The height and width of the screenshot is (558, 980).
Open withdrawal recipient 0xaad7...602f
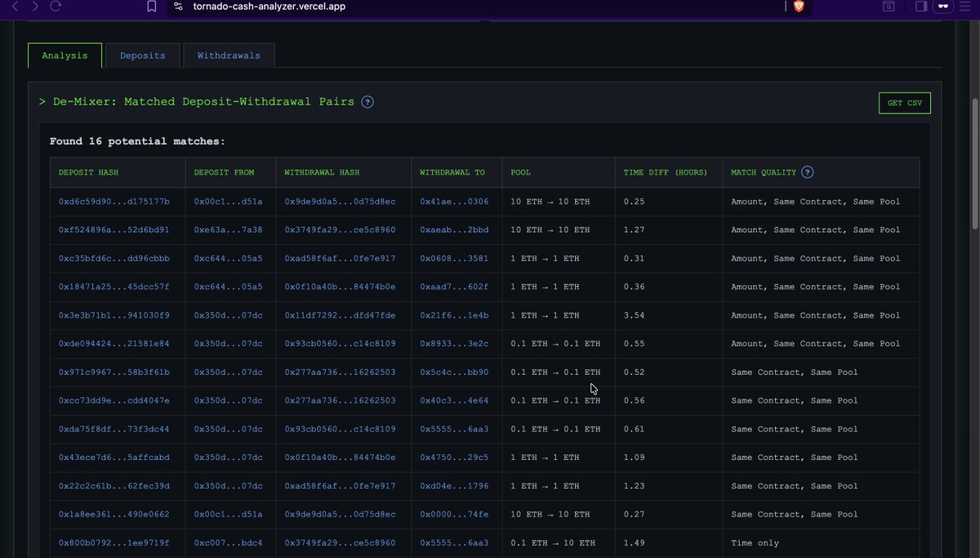tap(454, 287)
